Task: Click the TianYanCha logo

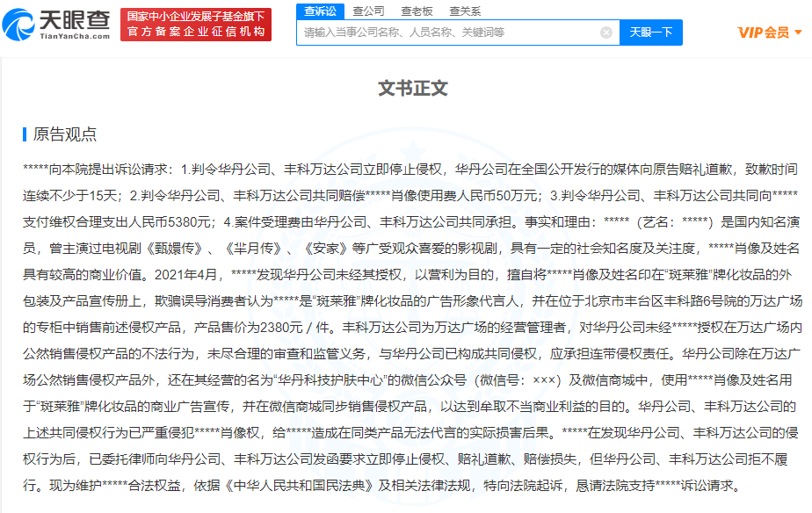Action: (x=56, y=24)
